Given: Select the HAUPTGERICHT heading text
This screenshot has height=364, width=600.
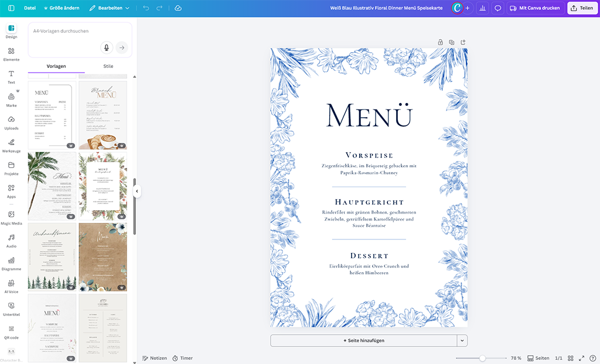Looking at the screenshot, I should pos(369,202).
